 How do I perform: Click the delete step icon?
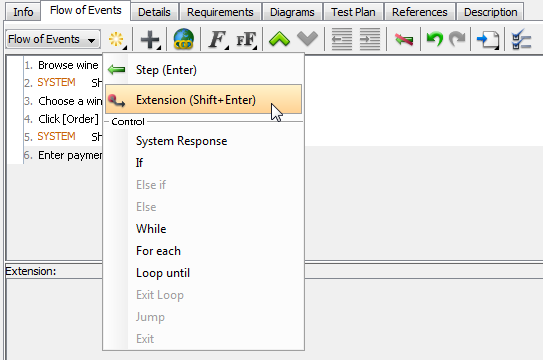click(404, 39)
